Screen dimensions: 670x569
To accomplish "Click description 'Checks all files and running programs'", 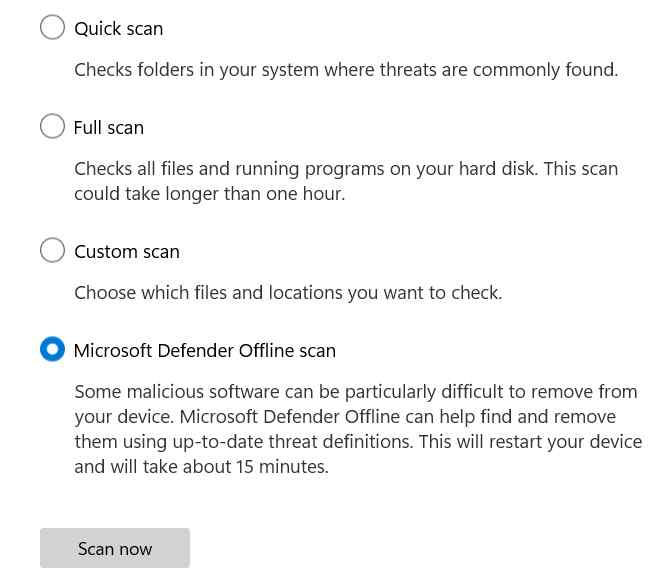I will [x=346, y=181].
